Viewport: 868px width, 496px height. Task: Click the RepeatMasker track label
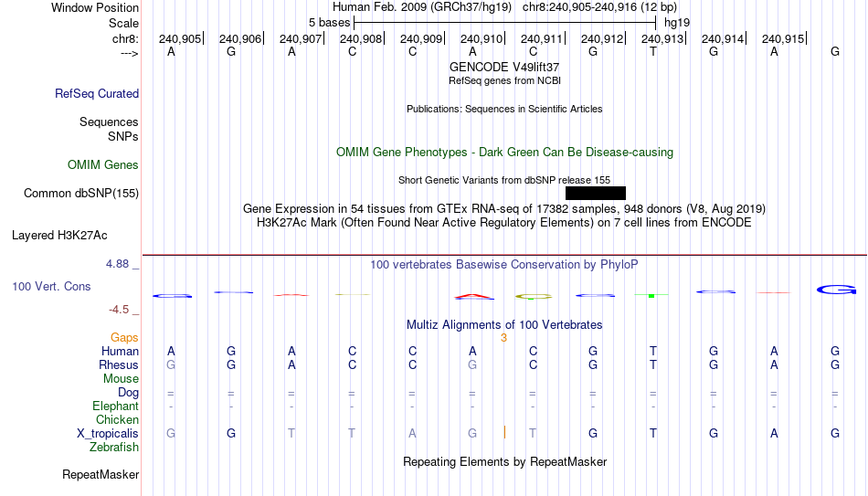pyautogui.click(x=101, y=474)
